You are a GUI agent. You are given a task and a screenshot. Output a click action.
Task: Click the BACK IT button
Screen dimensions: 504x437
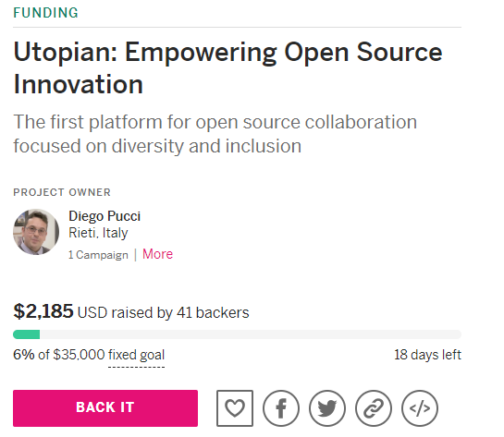tap(105, 408)
